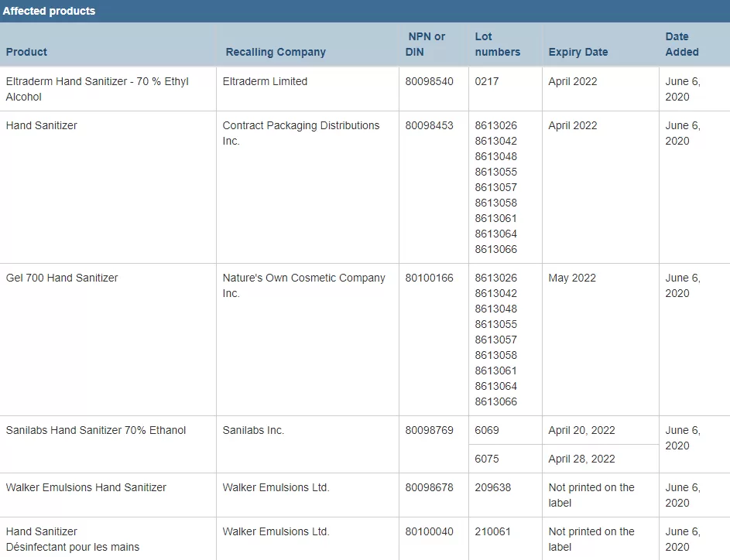Click expiry date April 20, 2022
The height and width of the screenshot is (560, 730).
[581, 430]
